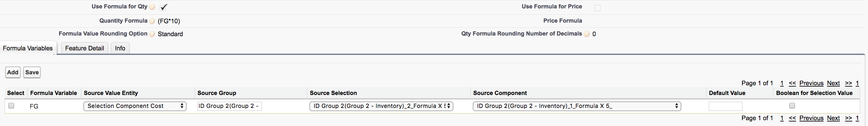Viewport: 868px width, 126px height.
Task: Click the Add button
Action: (x=13, y=72)
